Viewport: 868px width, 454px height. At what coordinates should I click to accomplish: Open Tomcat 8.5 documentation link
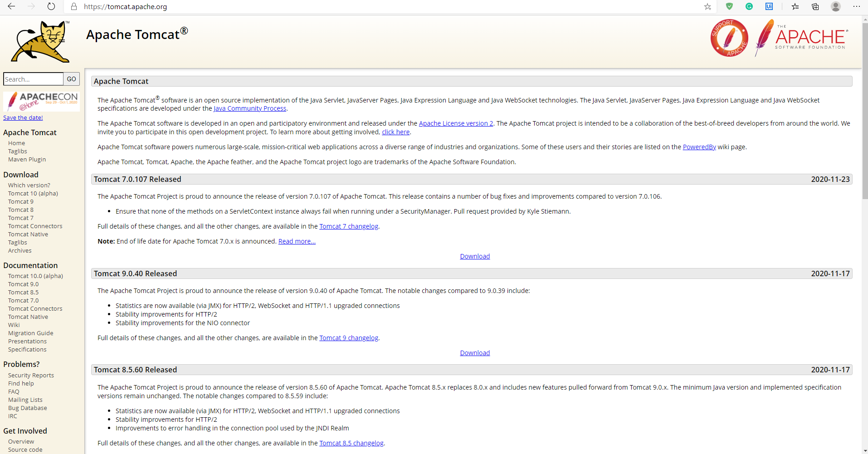coord(24,292)
